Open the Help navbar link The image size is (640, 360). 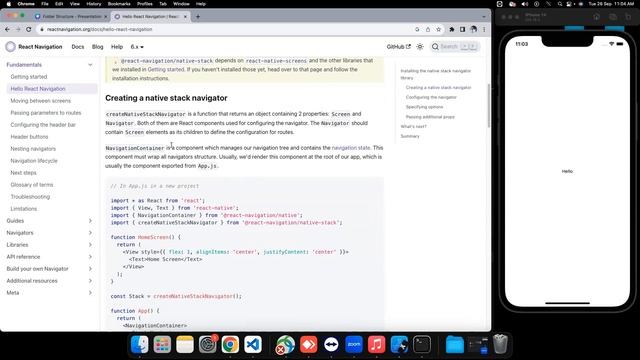(x=117, y=47)
